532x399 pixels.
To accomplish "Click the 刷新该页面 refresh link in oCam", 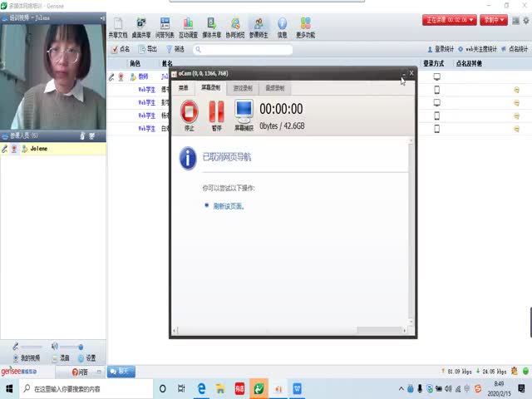I will [x=229, y=206].
